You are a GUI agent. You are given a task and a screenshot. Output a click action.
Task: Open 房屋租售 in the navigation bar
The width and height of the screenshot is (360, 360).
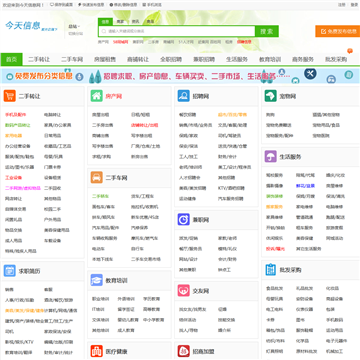click(105, 59)
